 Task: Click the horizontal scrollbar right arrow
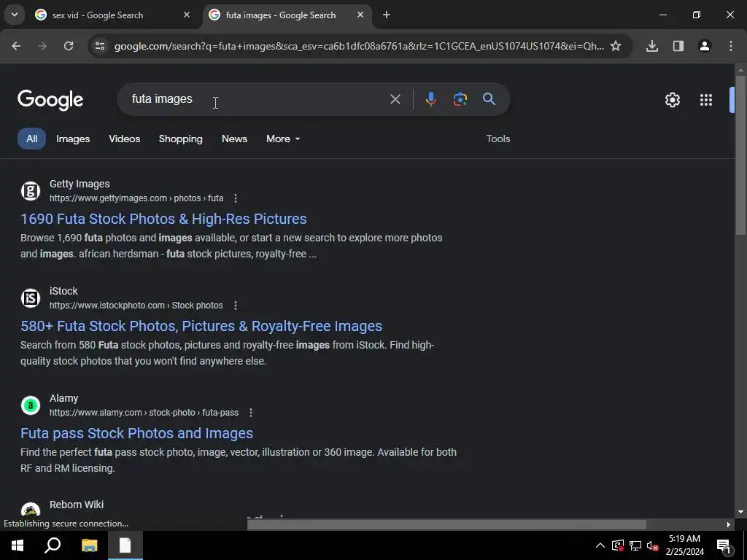pos(729,525)
